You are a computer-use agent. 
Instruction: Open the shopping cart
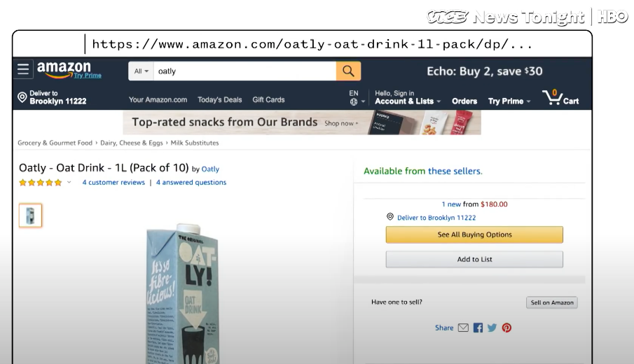click(560, 98)
